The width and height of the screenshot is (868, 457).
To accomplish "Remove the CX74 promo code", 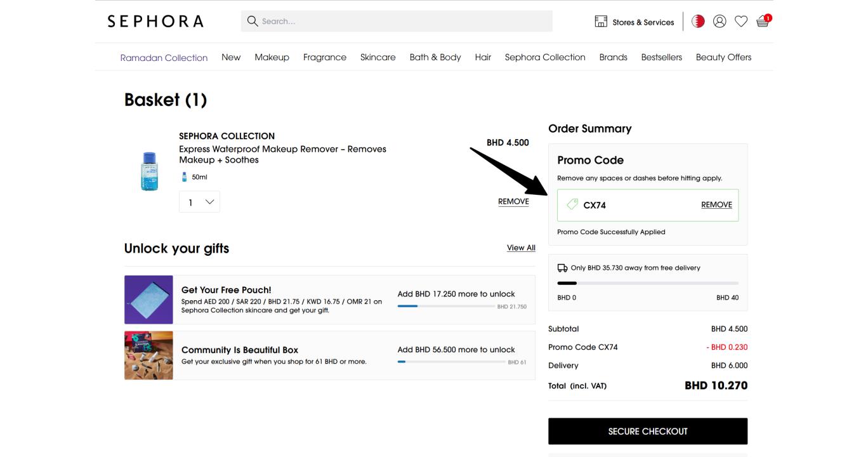I will 716,205.
